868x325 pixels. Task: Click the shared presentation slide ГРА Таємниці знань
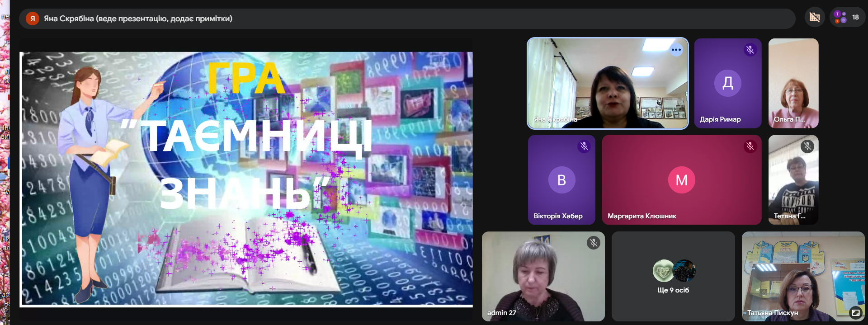[x=246, y=179]
